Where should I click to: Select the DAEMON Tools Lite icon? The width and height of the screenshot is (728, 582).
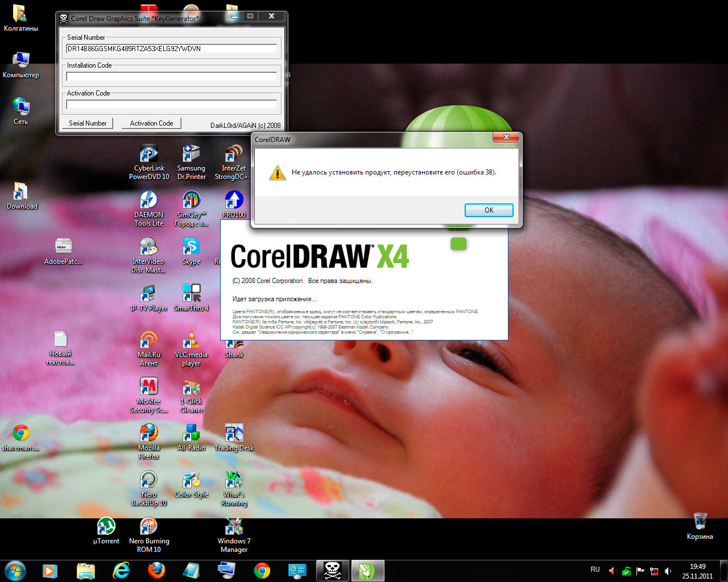pyautogui.click(x=149, y=209)
